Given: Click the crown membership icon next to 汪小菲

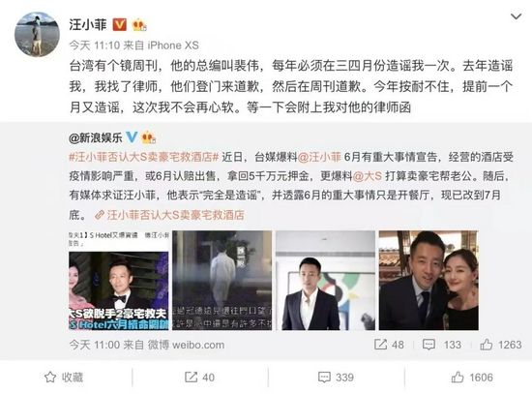Looking at the screenshot, I should (x=139, y=25).
